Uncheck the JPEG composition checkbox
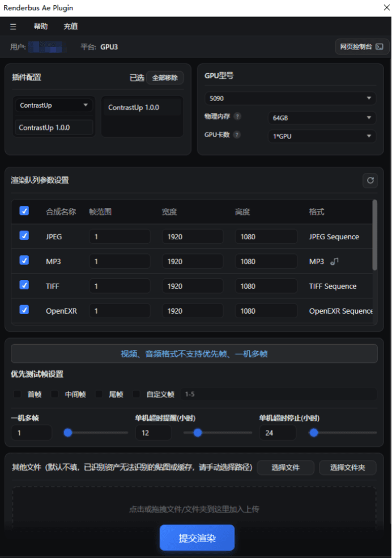Image resolution: width=392 pixels, height=558 pixels. click(x=24, y=236)
